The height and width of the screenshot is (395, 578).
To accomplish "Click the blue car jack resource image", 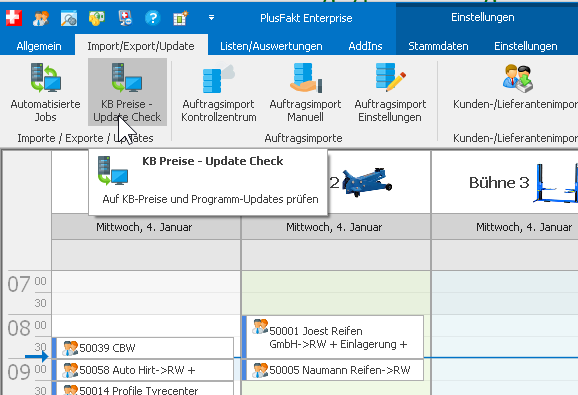I will click(x=367, y=182).
